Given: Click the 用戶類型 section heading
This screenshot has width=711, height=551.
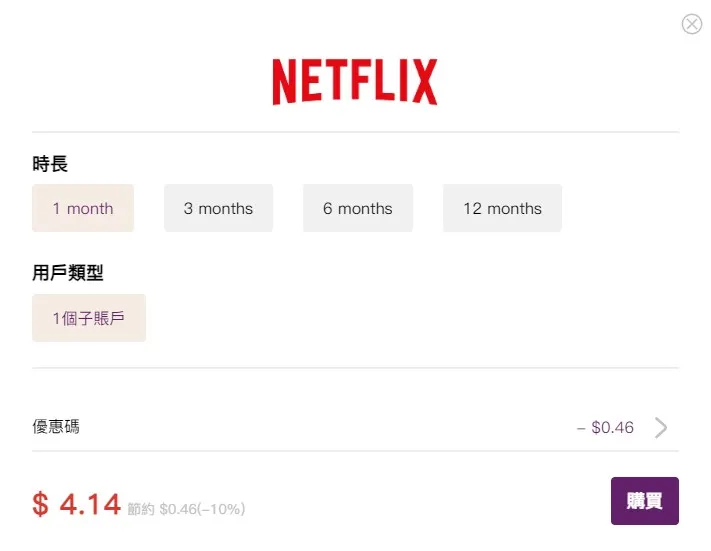Looking at the screenshot, I should (68, 273).
